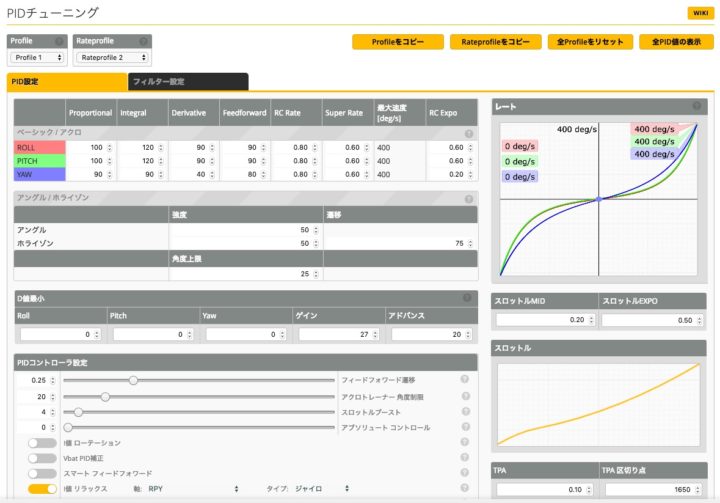The image size is (720, 503).
Task: Turn on Vbat PID補正 switch
Action: (42, 458)
